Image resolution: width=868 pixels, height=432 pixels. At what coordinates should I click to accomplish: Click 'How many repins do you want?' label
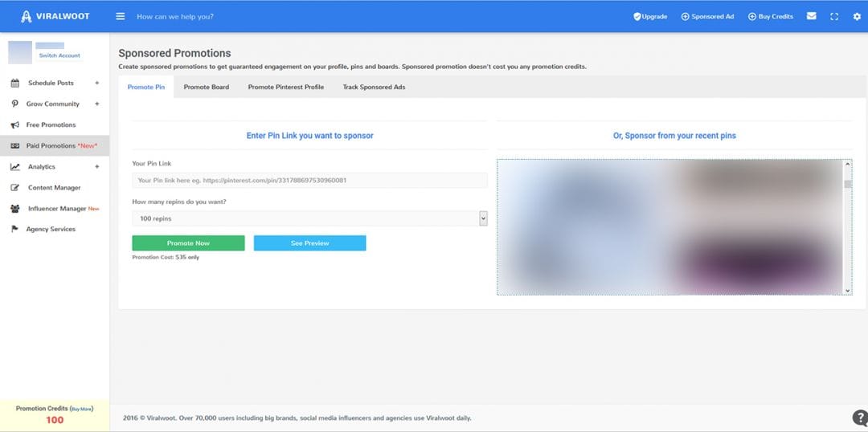click(178, 202)
